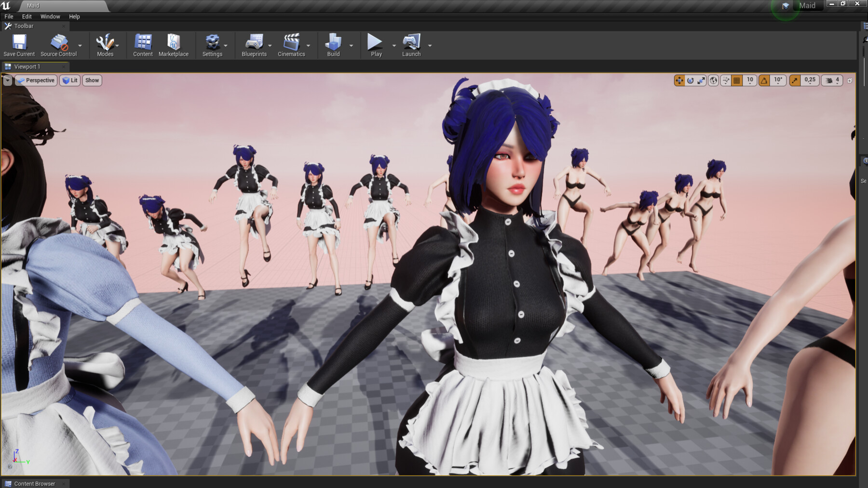This screenshot has width=868, height=488.
Task: Toggle grid snapping on or off
Action: (737, 80)
